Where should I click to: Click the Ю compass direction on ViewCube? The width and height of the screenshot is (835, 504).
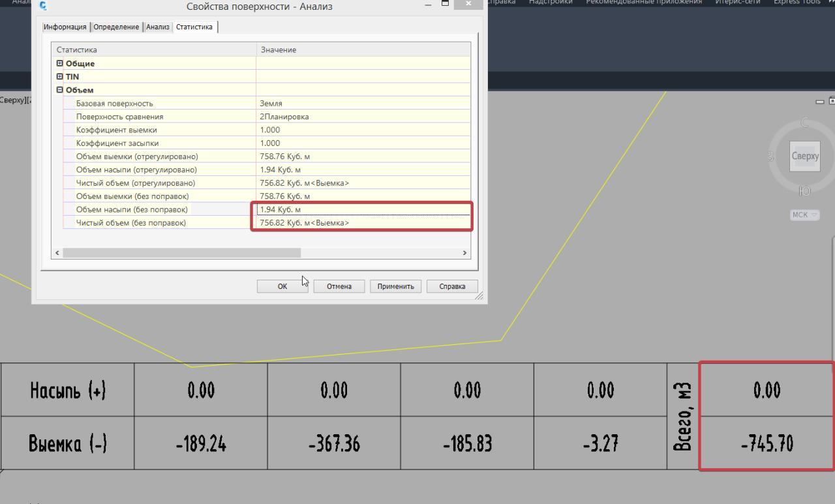(804, 191)
